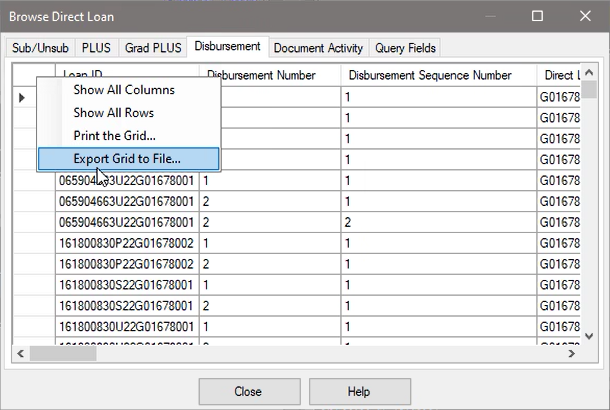
Task: Click horizontal scrollbar right arrow
Action: [573, 354]
